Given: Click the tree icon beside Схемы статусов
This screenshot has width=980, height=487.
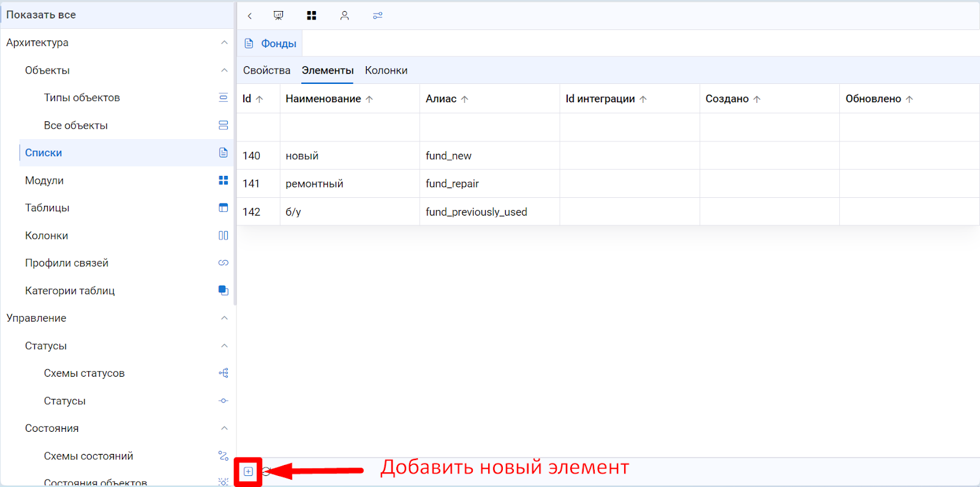Looking at the screenshot, I should point(224,373).
